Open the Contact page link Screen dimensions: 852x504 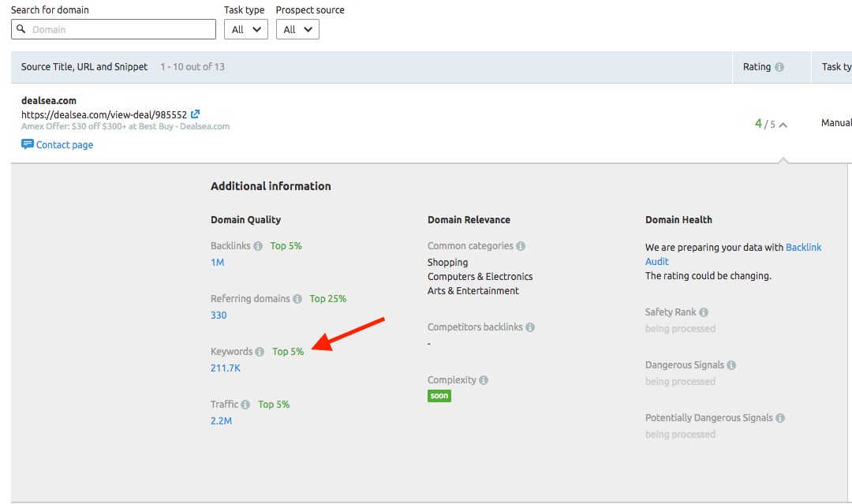[65, 144]
